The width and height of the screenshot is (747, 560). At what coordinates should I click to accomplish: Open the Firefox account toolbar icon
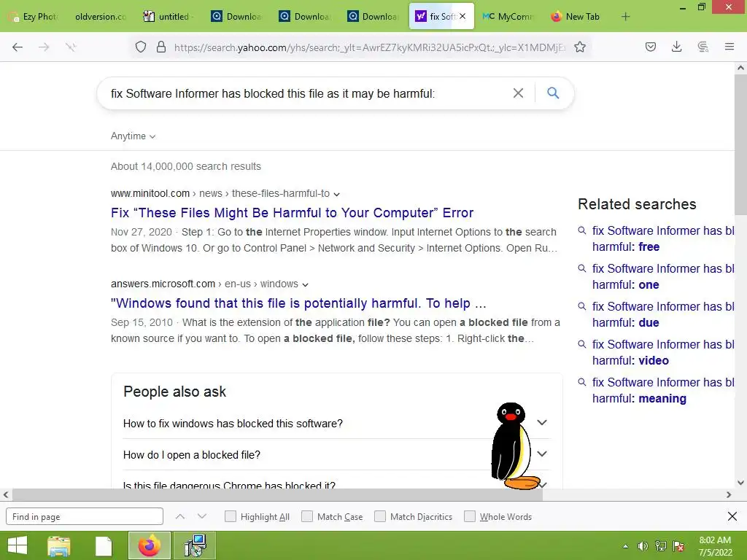[x=703, y=47]
